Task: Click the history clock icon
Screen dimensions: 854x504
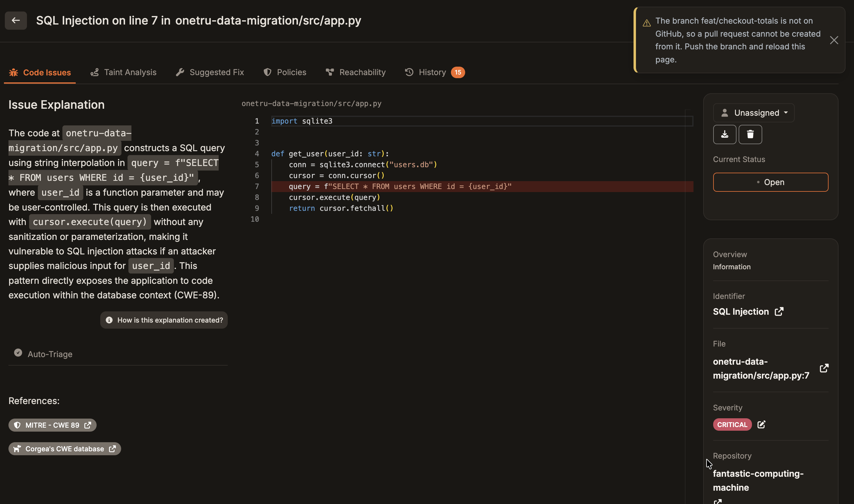Action: tap(409, 72)
